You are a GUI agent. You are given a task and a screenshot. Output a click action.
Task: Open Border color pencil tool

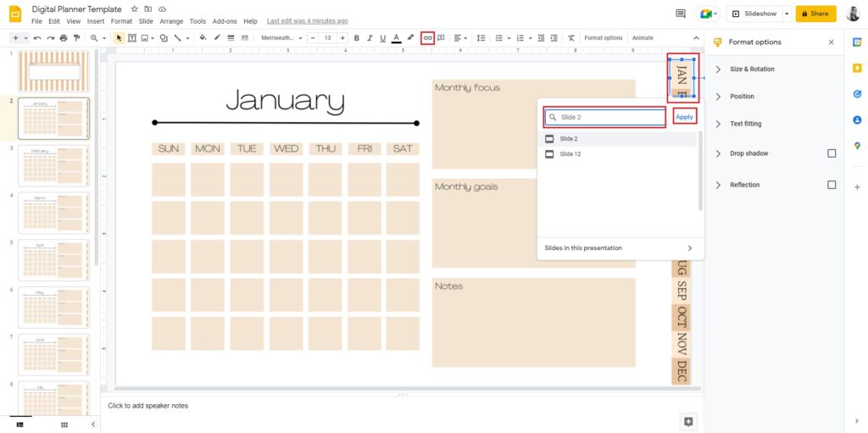pos(217,38)
